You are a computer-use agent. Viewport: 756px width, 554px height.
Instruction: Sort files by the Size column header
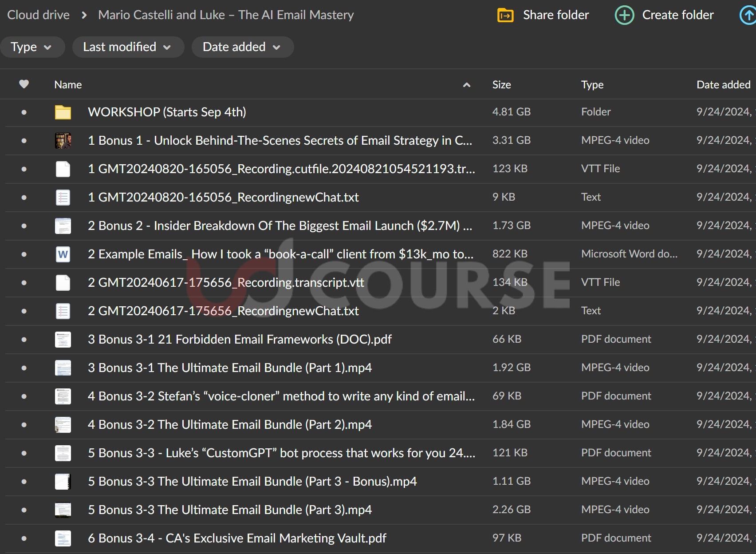click(501, 85)
